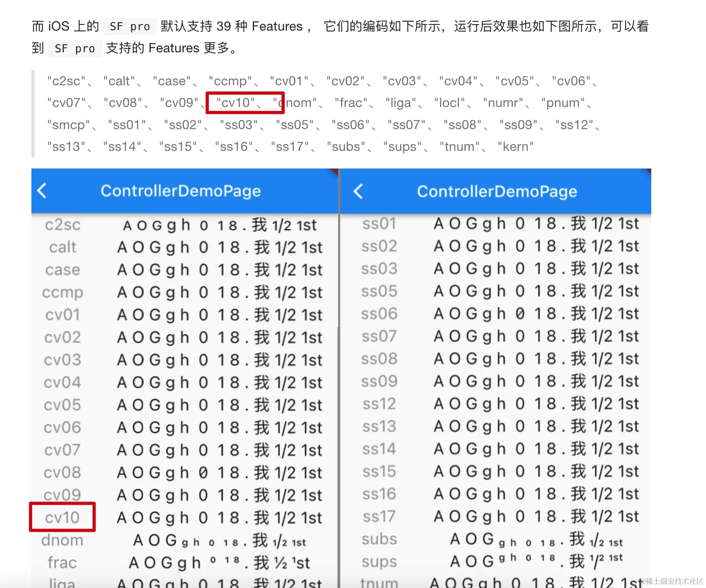
Task: Tap the back arrow in right ControllerDemoPage
Action: point(358,191)
